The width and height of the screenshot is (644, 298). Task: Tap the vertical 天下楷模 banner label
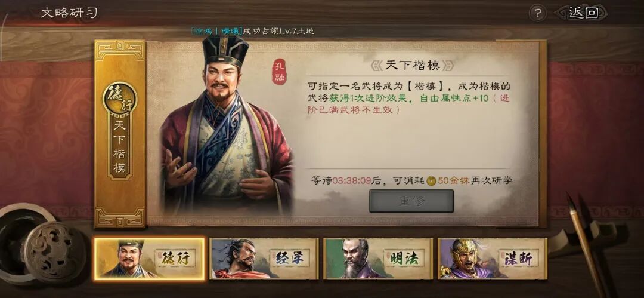[x=119, y=148]
